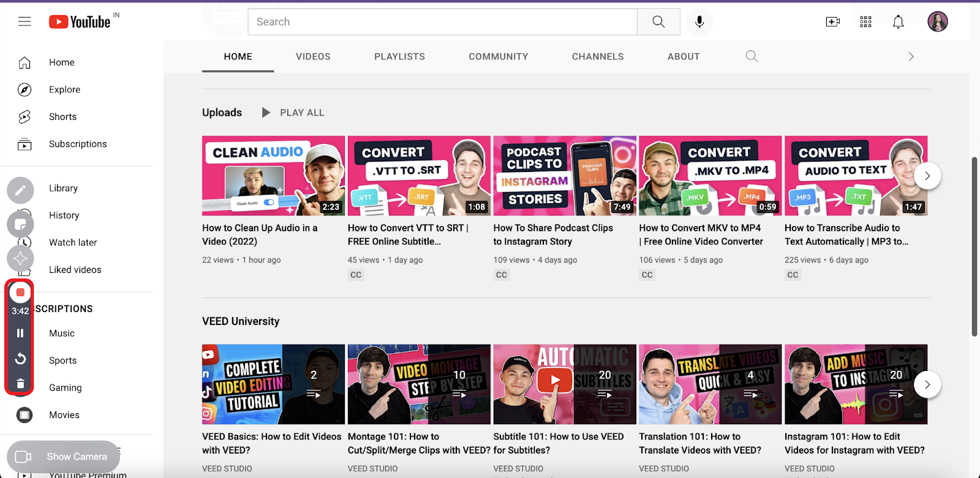Select the recorder sparkle effects tool
Image resolution: width=980 pixels, height=478 pixels.
20,258
